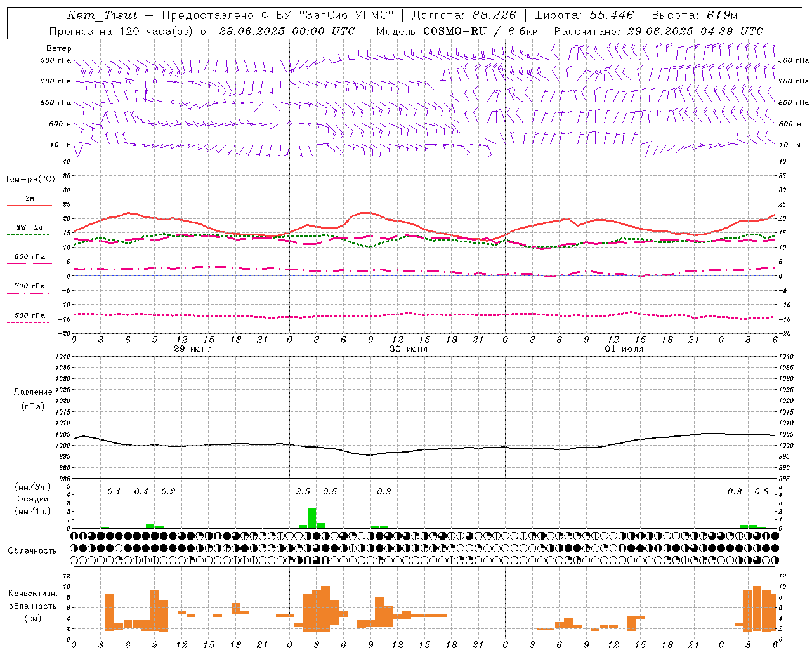The width and height of the screenshot is (812, 650).
Task: Click the forecast start 29.06.2025 00:00 UTC
Action: tap(287, 31)
